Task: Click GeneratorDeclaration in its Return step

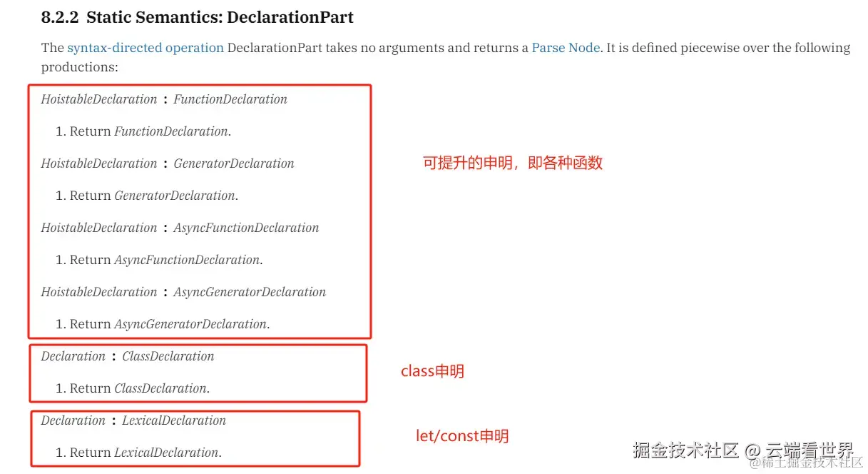Action: click(175, 196)
